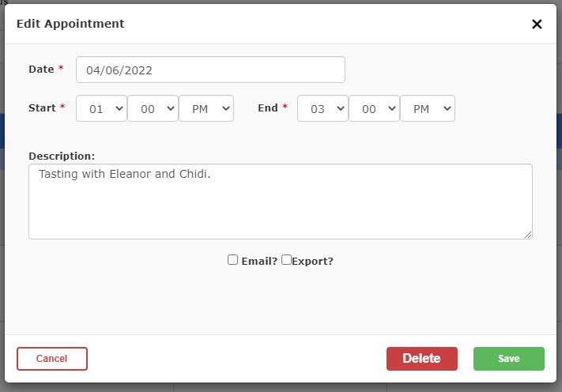562x392 pixels.
Task: Tick the Export? checkbox
Action: 286,259
